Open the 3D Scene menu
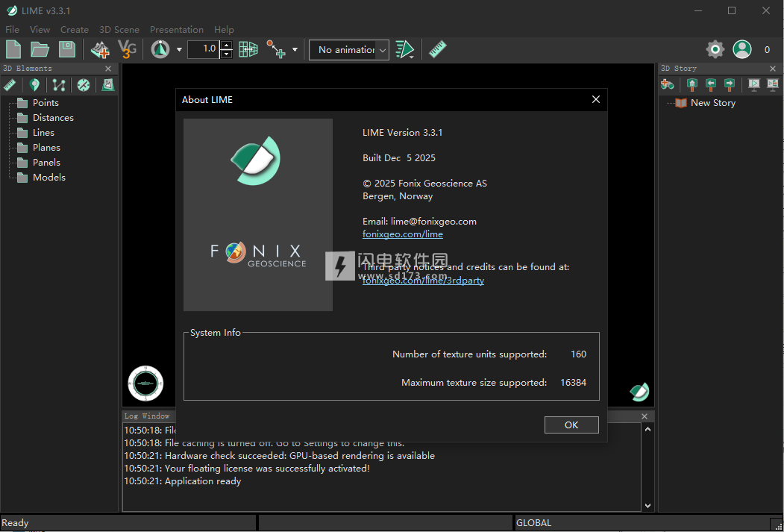The height and width of the screenshot is (532, 784). (119, 30)
